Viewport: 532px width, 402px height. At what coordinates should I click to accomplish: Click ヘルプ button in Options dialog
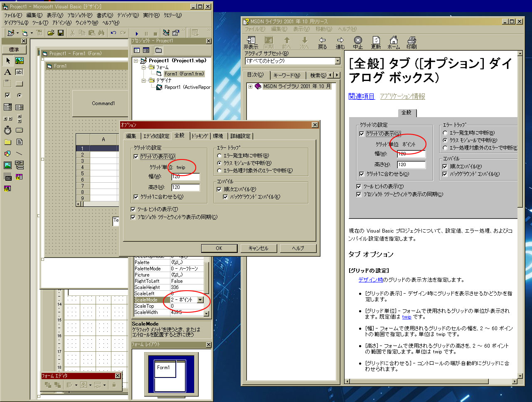(x=298, y=248)
